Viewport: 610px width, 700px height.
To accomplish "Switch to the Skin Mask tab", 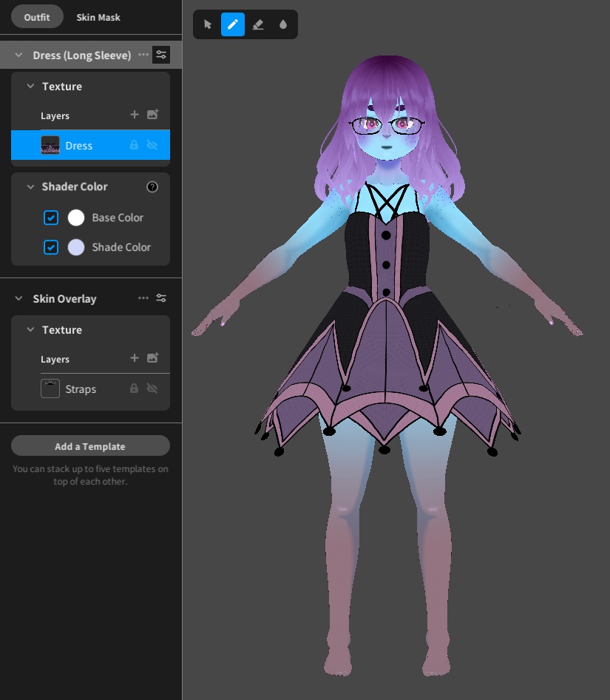I will [98, 17].
